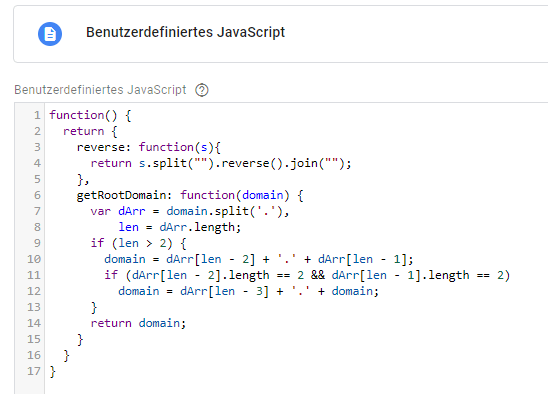Click line 11 if statement checking lengths == 2
The height and width of the screenshot is (394, 548).
307,275
